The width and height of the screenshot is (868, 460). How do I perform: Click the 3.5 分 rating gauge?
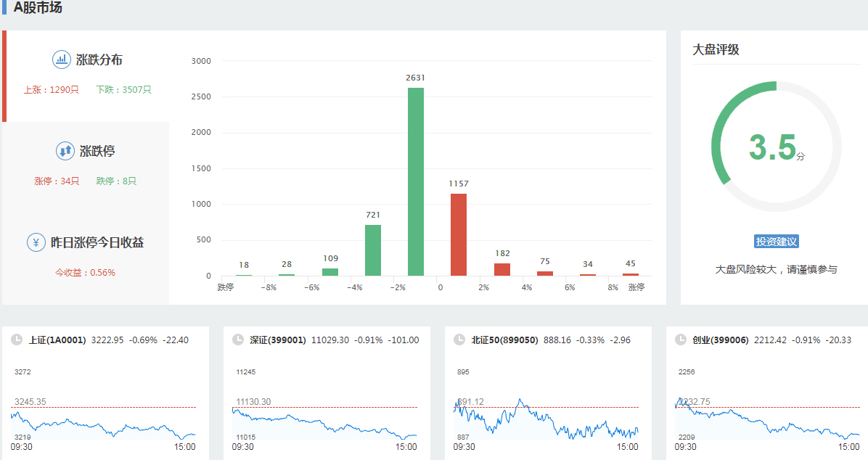(x=776, y=147)
